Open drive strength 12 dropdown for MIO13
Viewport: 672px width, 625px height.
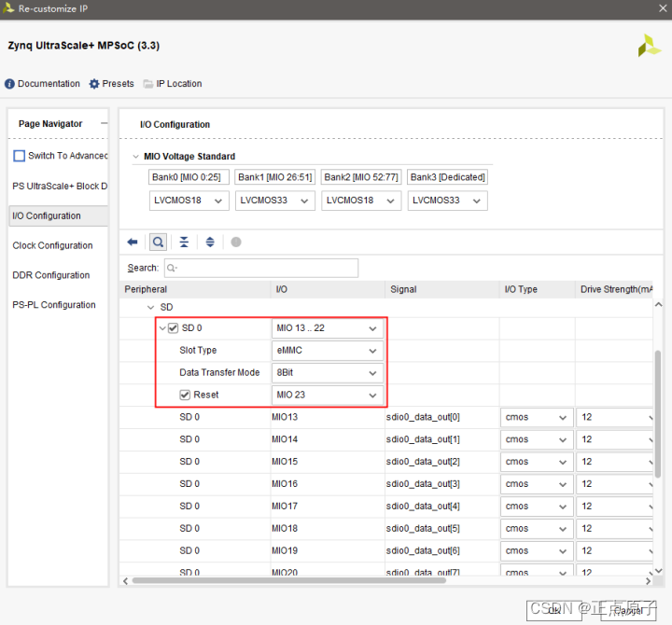coord(614,417)
